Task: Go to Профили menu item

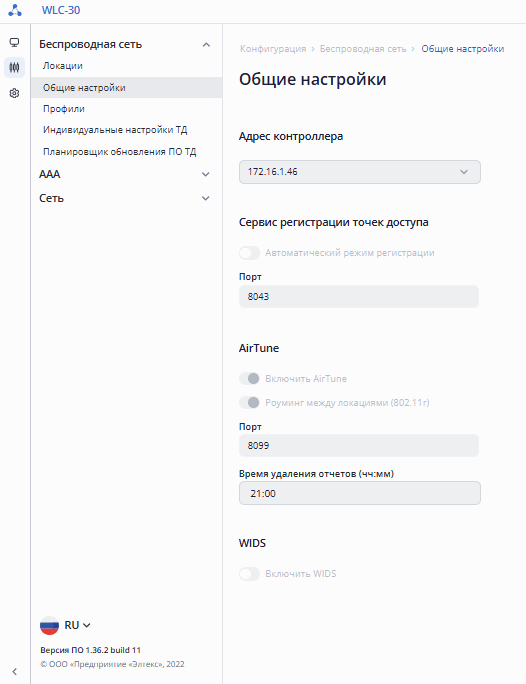Action: pos(64,109)
